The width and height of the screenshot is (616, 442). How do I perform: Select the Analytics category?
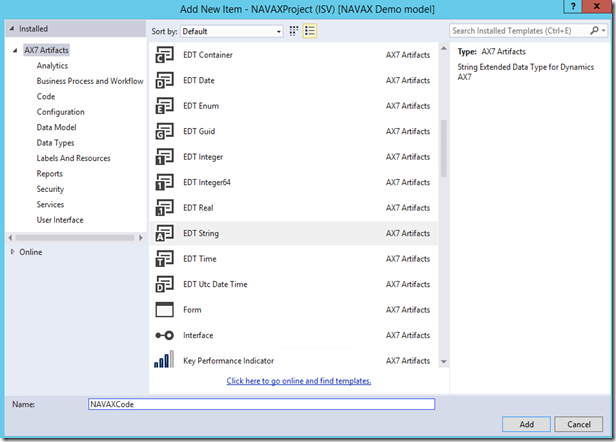52,66
